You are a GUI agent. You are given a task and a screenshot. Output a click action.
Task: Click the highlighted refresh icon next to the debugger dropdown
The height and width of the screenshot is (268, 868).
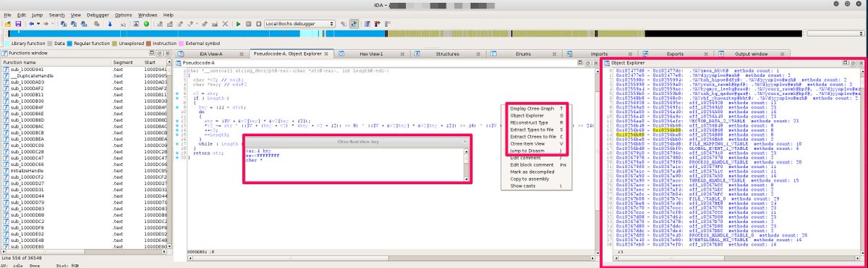(354, 24)
